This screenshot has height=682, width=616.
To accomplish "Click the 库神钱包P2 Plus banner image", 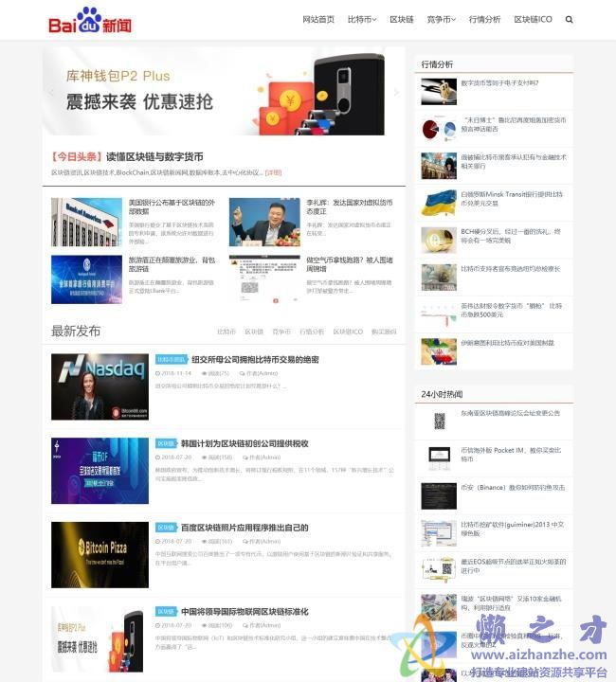I will (x=224, y=92).
